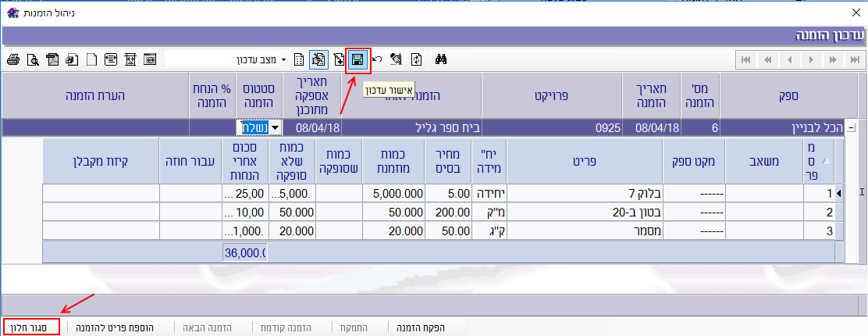Click the save (אישור עדכון) floppy disk icon

[358, 59]
